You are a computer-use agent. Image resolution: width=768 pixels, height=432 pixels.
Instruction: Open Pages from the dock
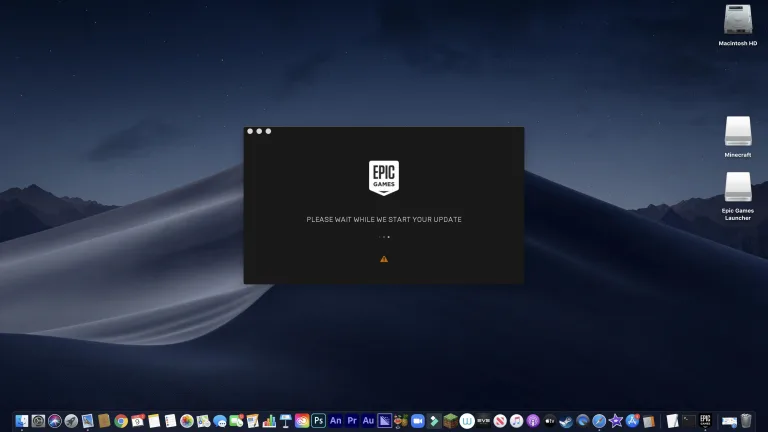pyautogui.click(x=253, y=421)
